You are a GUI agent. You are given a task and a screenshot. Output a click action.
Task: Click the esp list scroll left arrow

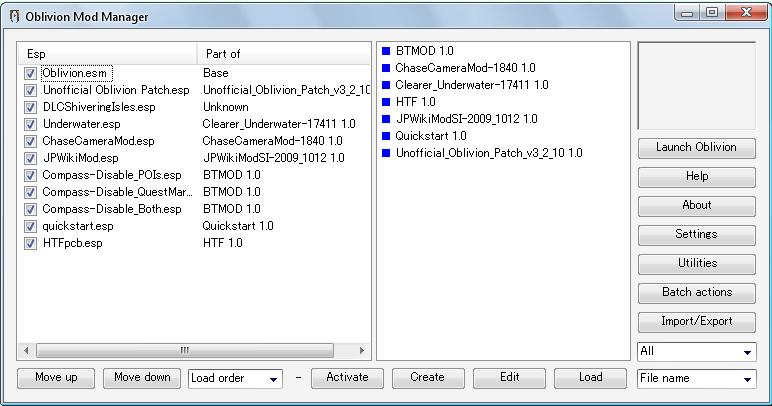coord(26,350)
